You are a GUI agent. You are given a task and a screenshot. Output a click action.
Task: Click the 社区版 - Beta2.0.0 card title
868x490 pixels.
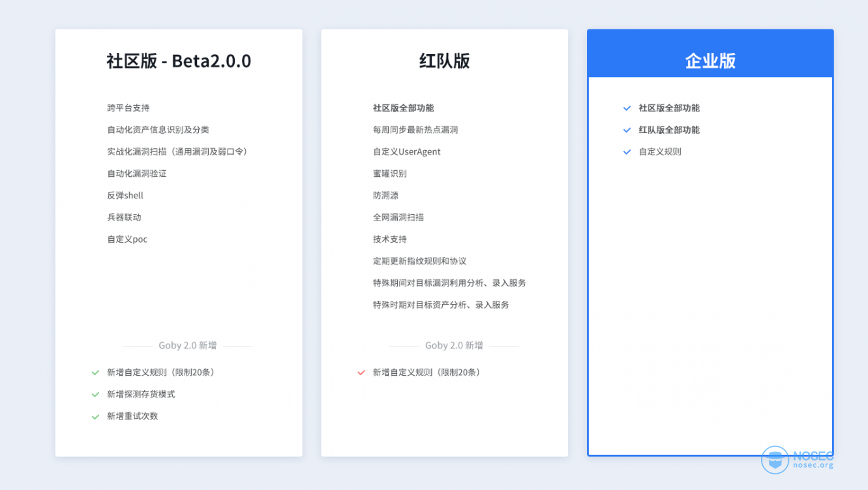179,61
